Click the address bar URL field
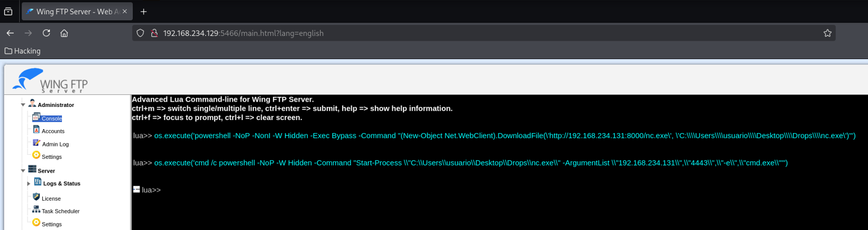 tap(483, 33)
